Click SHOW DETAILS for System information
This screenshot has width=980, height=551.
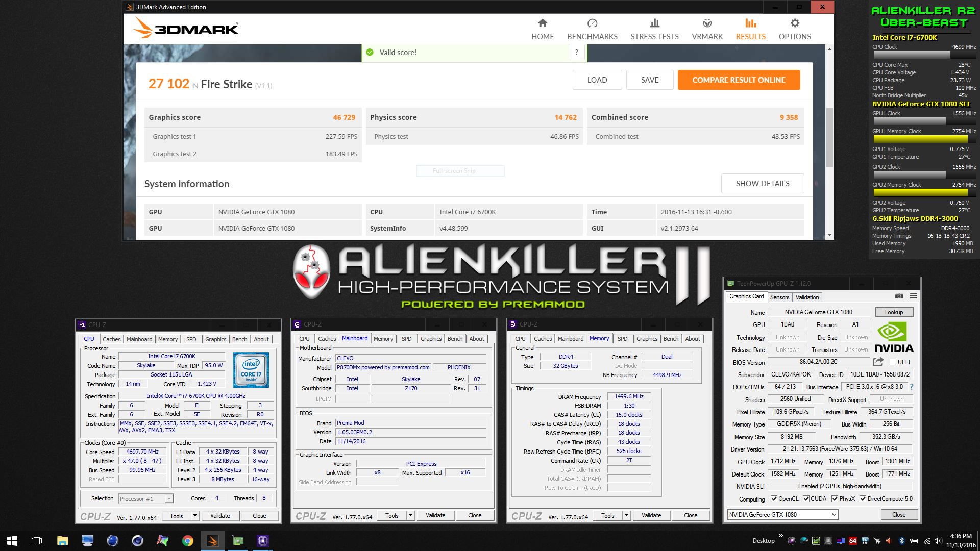763,184
